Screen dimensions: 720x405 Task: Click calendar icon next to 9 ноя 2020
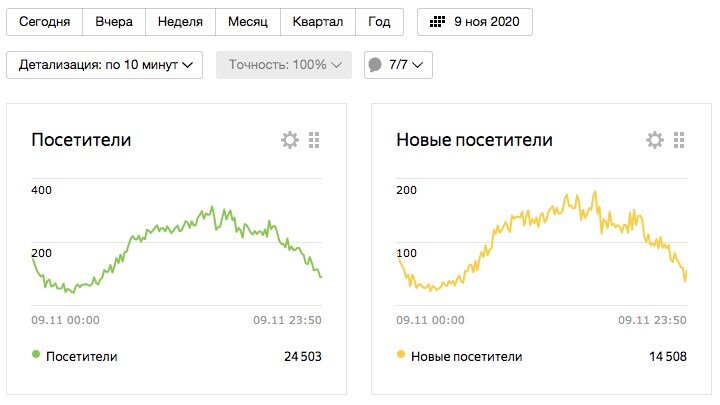(437, 22)
